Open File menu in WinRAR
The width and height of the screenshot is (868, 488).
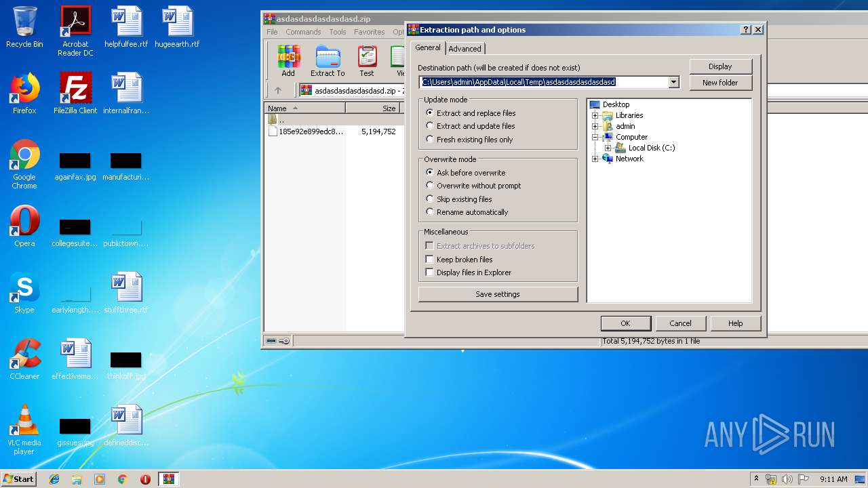pyautogui.click(x=272, y=32)
